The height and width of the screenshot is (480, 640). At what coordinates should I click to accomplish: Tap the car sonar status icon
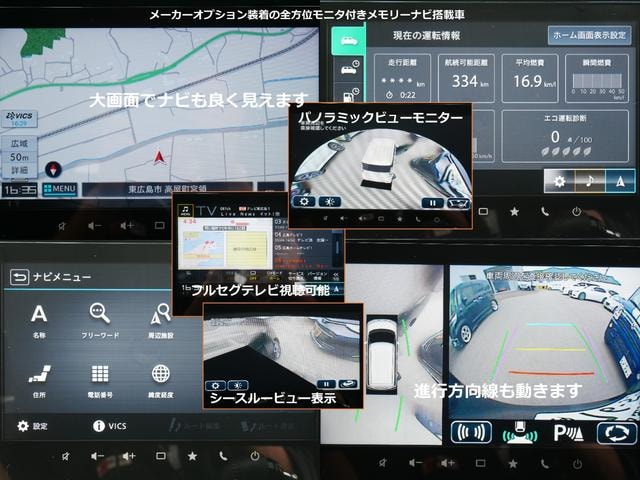(x=519, y=433)
